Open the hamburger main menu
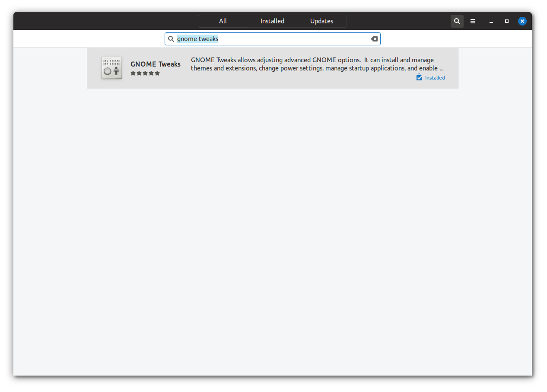 [x=473, y=21]
